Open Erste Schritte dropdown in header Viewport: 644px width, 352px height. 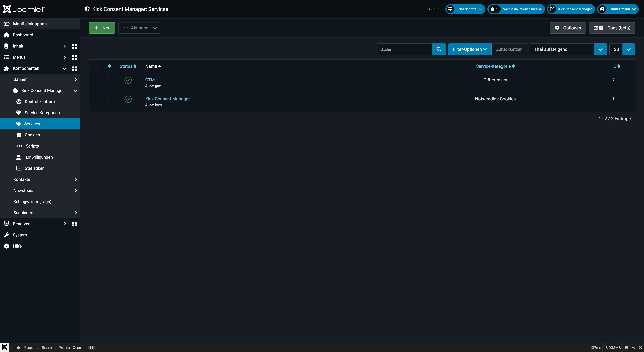[465, 9]
